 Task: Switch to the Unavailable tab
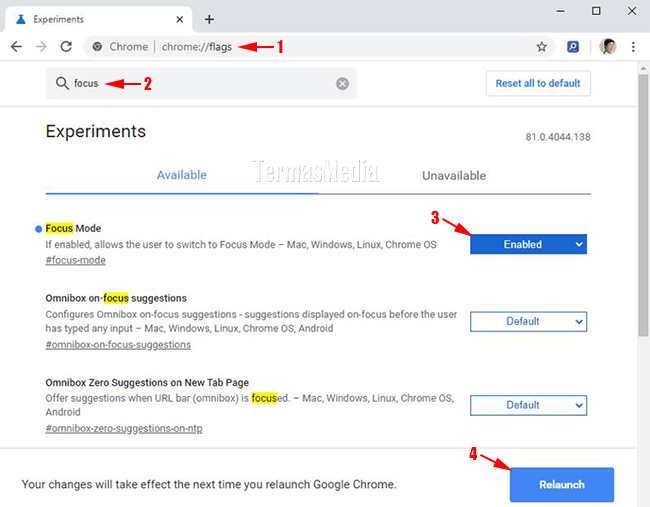(454, 175)
